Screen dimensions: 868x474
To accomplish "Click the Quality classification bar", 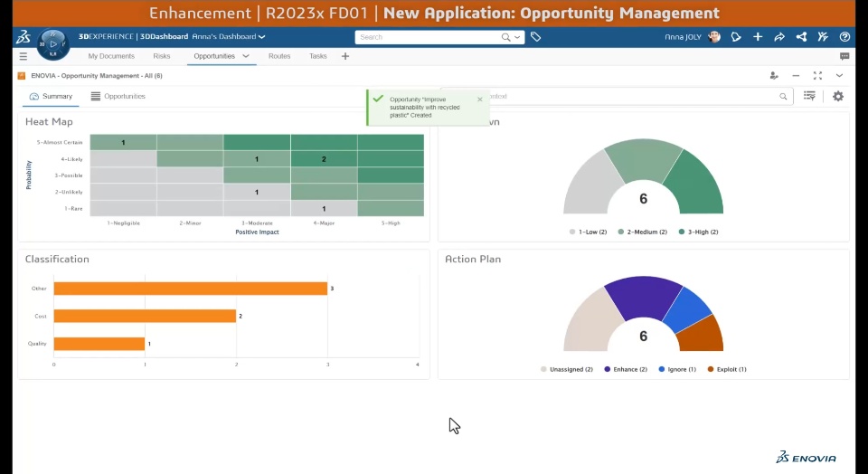I will 99,344.
